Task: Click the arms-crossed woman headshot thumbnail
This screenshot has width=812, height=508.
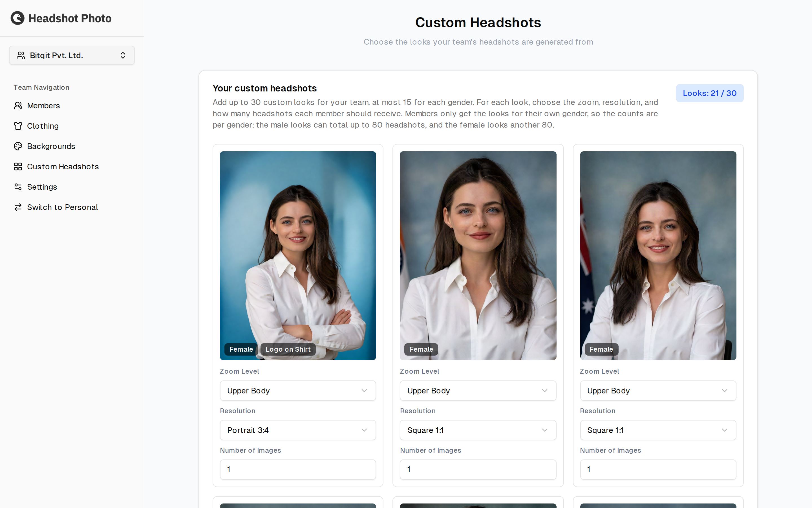Action: coord(298,255)
